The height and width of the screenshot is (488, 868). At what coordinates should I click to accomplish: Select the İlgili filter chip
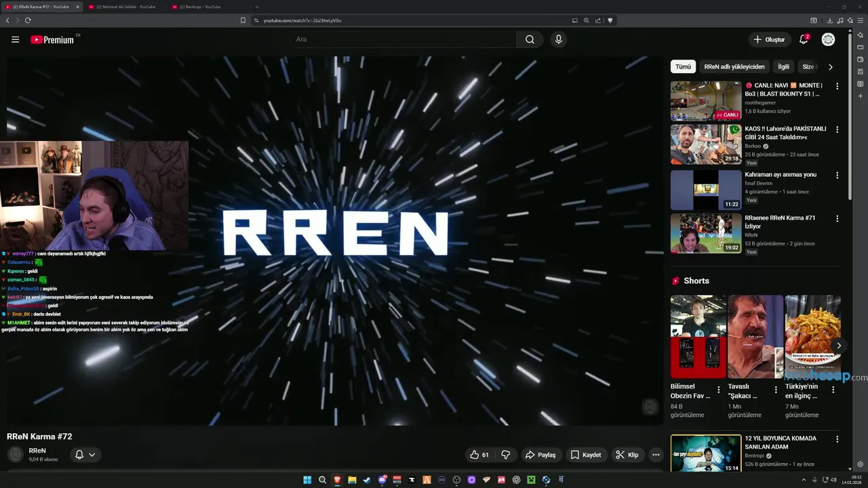[x=783, y=66]
